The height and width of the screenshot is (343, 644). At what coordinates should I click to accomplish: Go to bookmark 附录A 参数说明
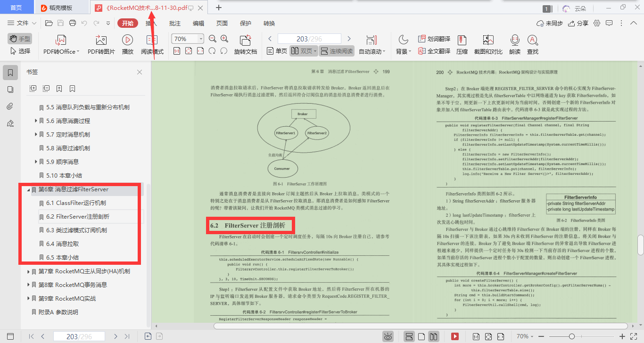click(58, 312)
